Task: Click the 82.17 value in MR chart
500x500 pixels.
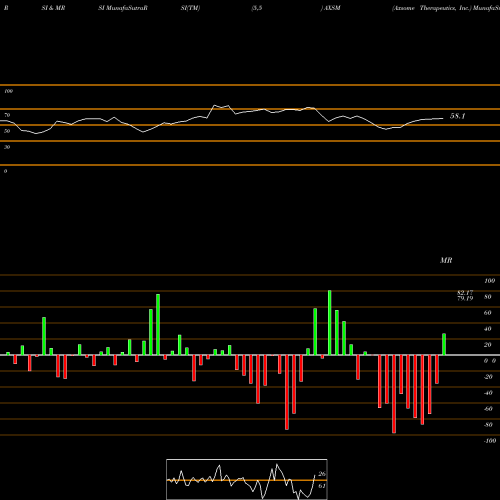Action: point(465,293)
